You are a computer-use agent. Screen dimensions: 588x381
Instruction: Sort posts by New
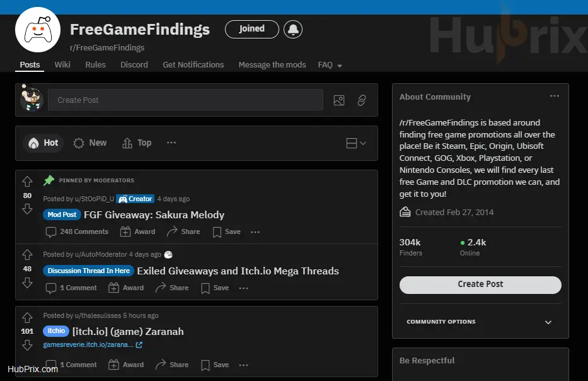pyautogui.click(x=90, y=143)
